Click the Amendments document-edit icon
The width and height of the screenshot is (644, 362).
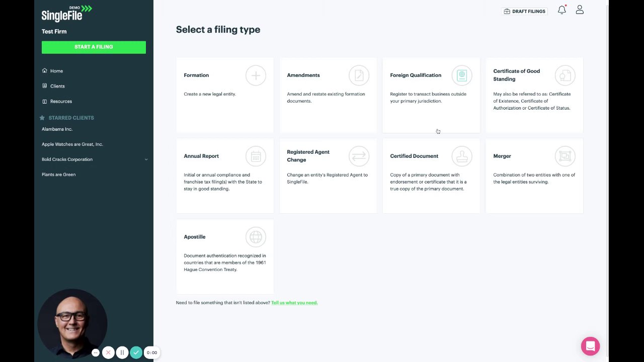[x=359, y=75]
